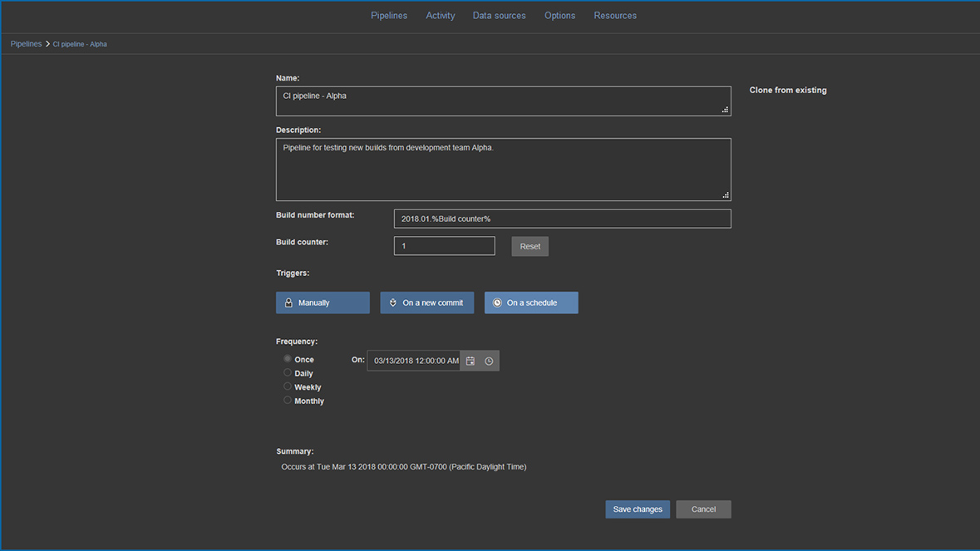Open the Activity menu item
Image resolution: width=980 pixels, height=551 pixels.
(441, 16)
